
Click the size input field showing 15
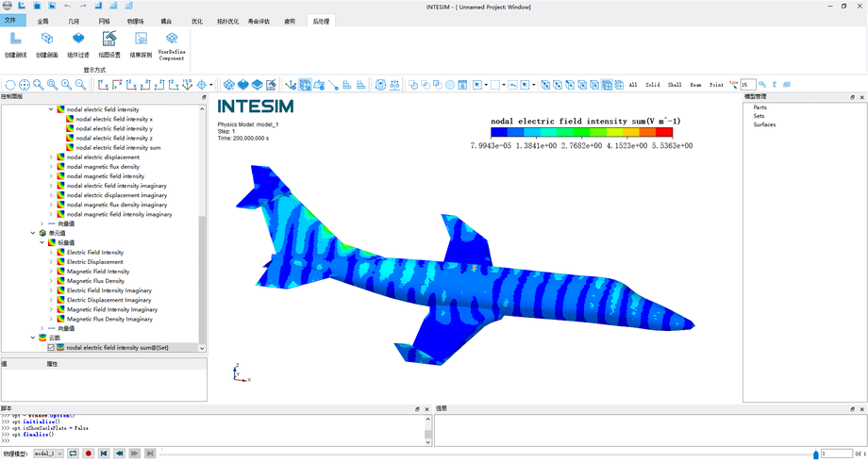[748, 85]
